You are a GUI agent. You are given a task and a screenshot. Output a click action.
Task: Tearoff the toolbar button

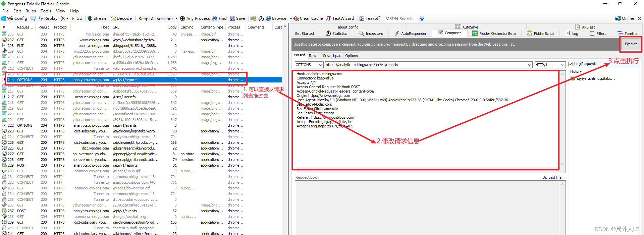pyautogui.click(x=370, y=18)
